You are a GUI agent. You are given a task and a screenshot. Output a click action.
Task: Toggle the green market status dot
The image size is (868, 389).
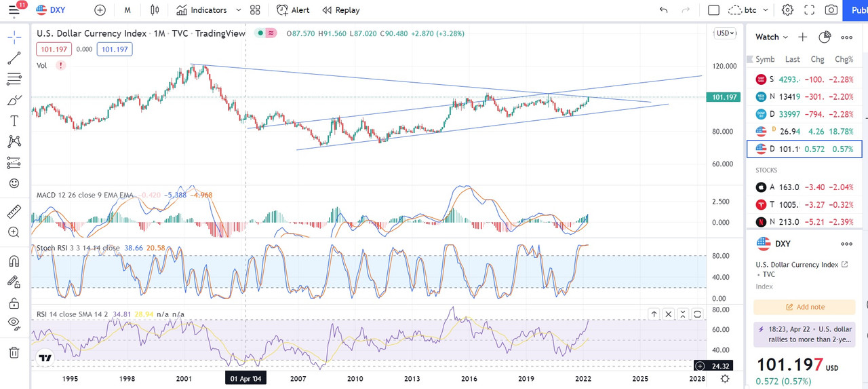(x=260, y=33)
